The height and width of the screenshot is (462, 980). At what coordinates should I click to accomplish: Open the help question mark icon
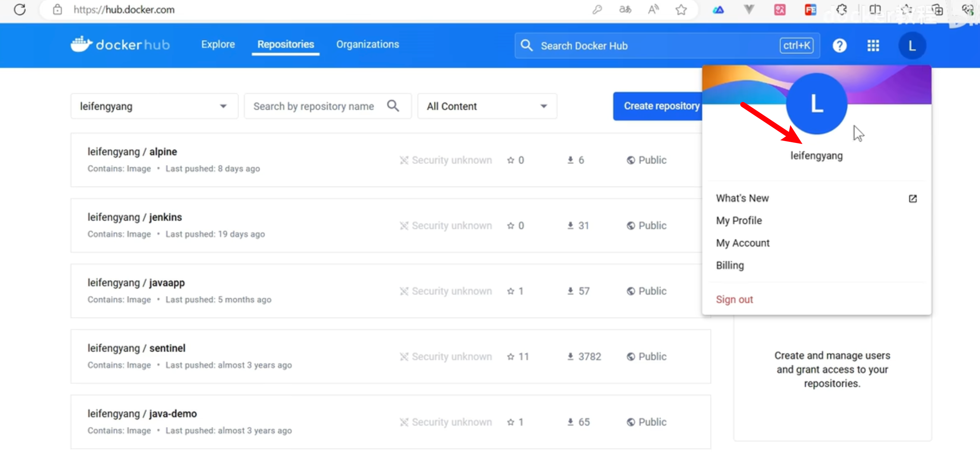(839, 45)
